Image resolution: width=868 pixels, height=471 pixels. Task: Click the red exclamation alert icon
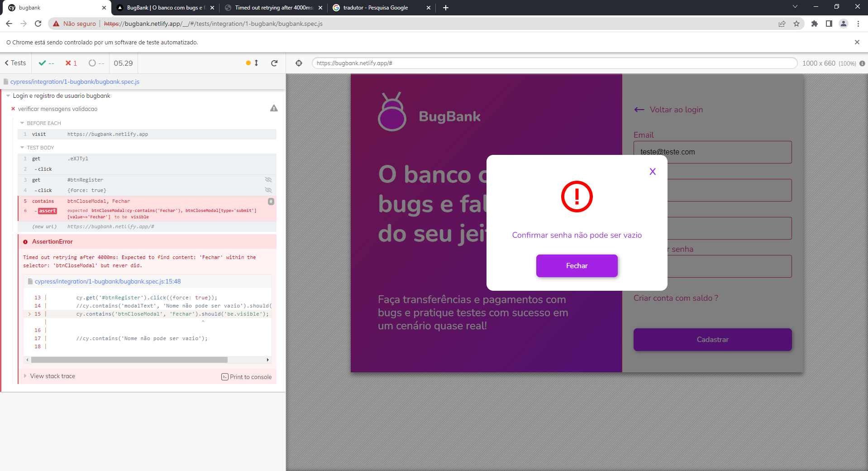[577, 197]
